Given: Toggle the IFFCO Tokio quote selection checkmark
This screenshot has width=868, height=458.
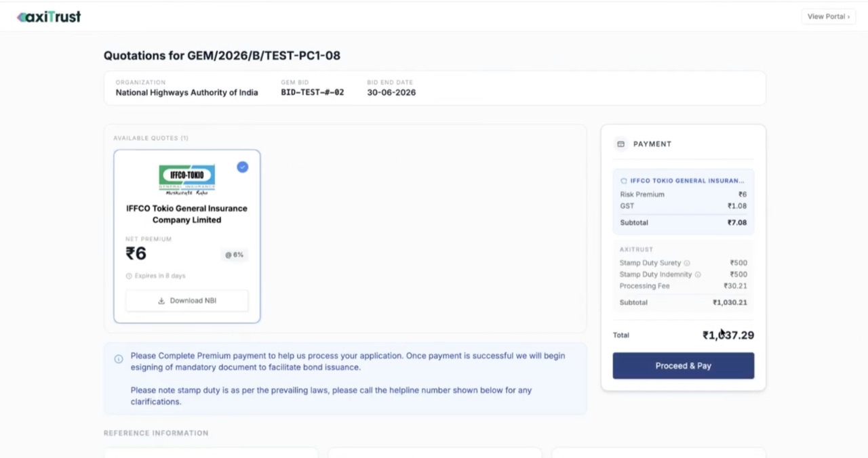Looking at the screenshot, I should (243, 167).
